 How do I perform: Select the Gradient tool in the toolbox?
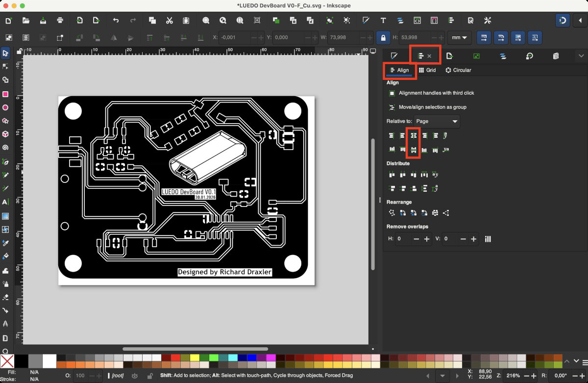(5, 216)
